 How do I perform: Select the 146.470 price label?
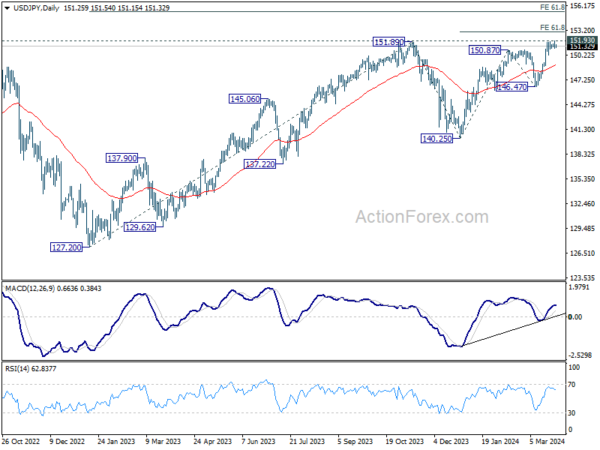[x=512, y=87]
